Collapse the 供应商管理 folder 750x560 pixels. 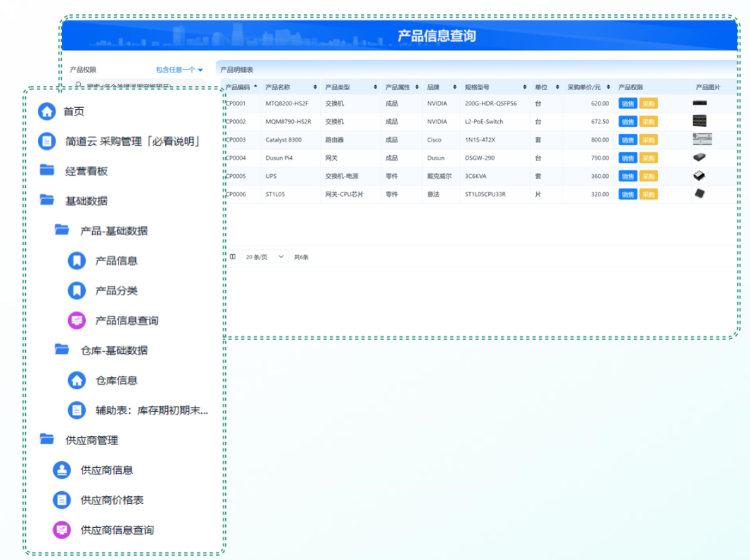pyautogui.click(x=47, y=440)
